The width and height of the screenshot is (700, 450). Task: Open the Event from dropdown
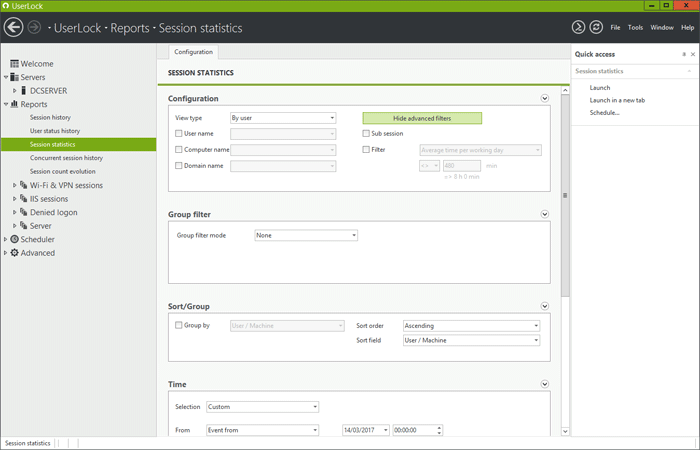[262, 430]
